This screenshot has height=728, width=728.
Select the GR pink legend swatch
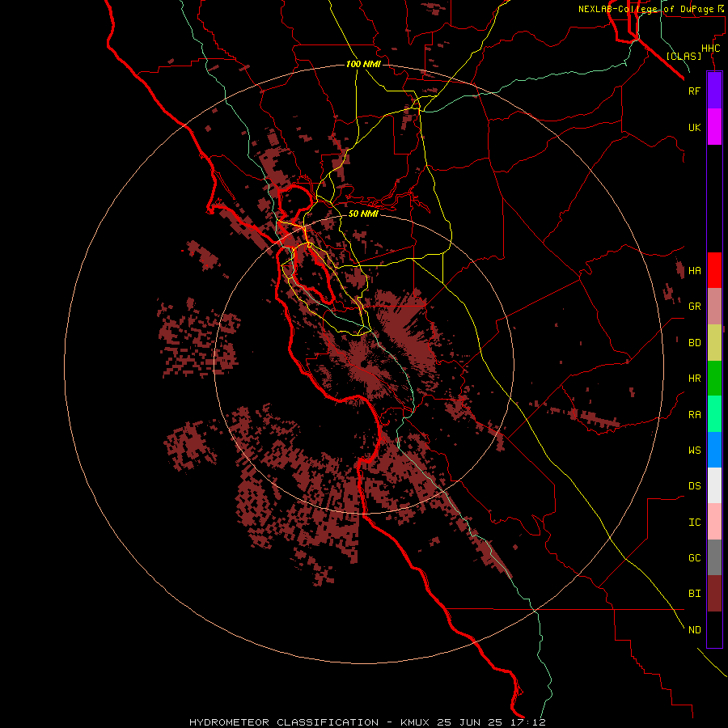point(714,307)
